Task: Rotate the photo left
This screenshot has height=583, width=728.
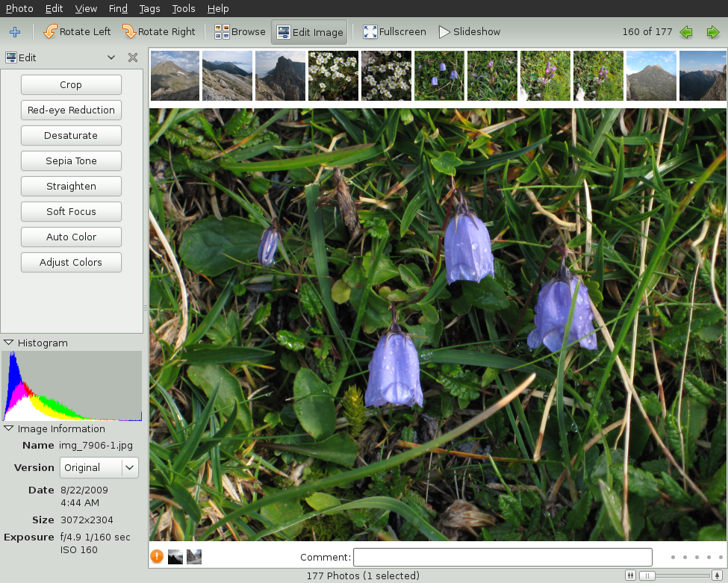Action: point(77,32)
